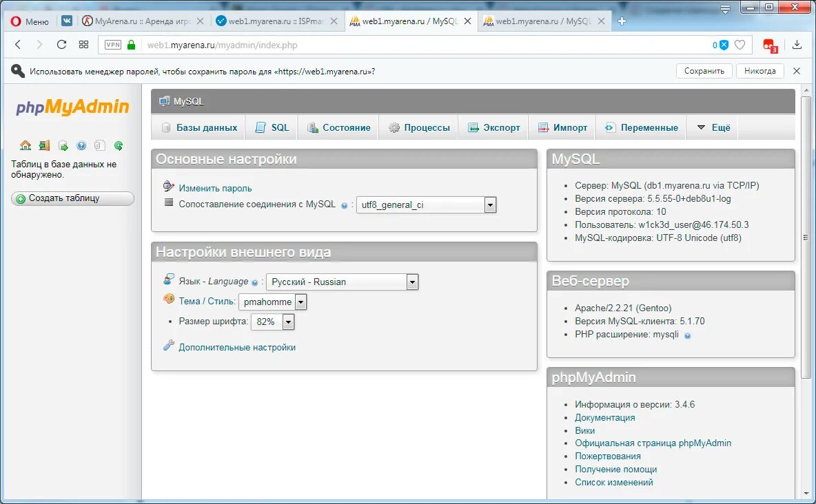Click the page vertical scrollbar
Viewport: 816px width, 504px height.
coord(806,237)
